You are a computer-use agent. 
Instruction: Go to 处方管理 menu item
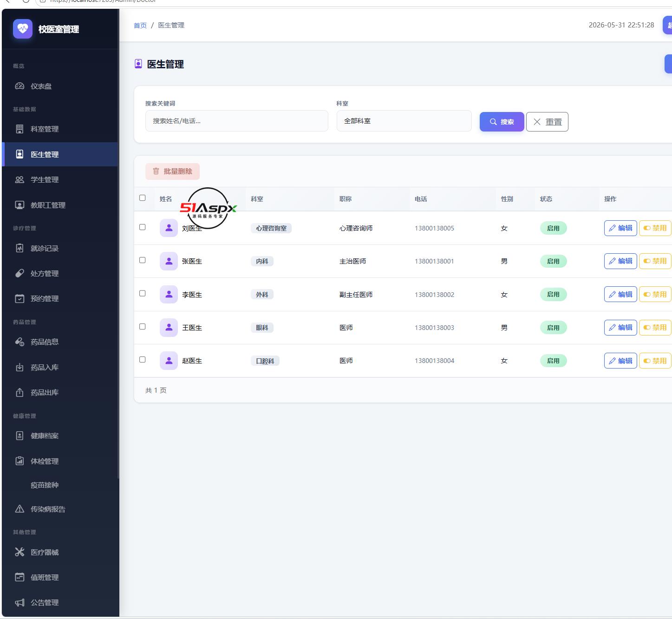[x=60, y=273]
